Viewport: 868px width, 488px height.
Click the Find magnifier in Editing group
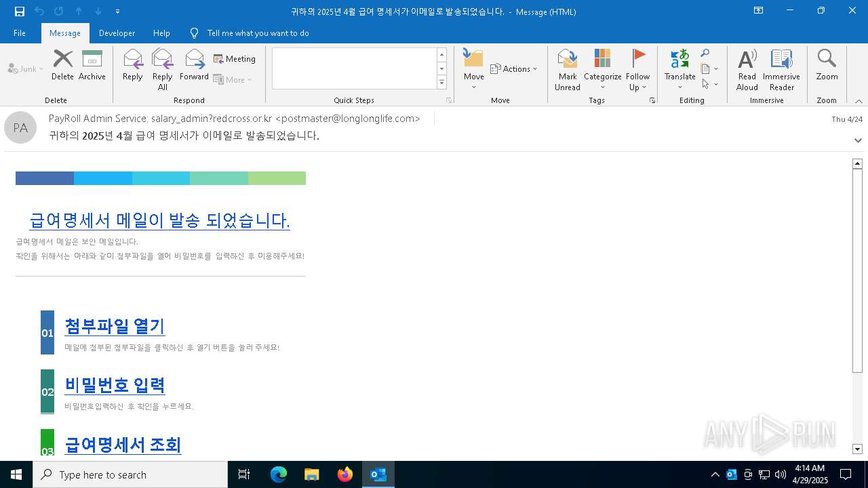coord(705,54)
